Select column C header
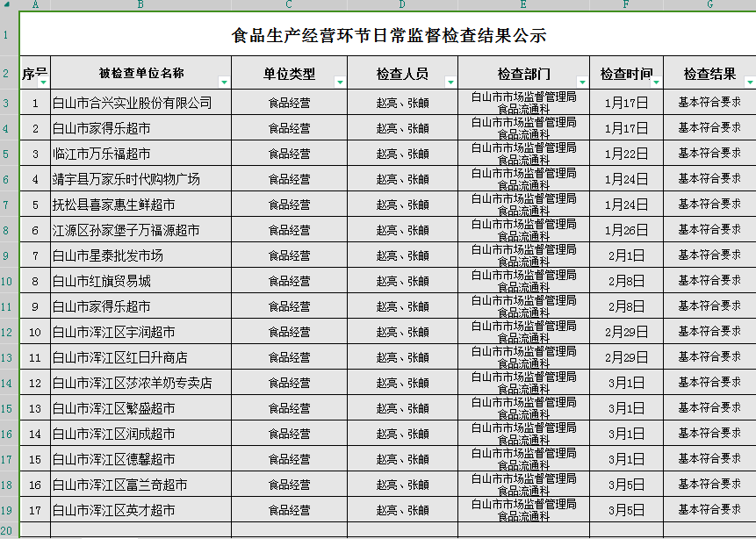 (x=289, y=4)
